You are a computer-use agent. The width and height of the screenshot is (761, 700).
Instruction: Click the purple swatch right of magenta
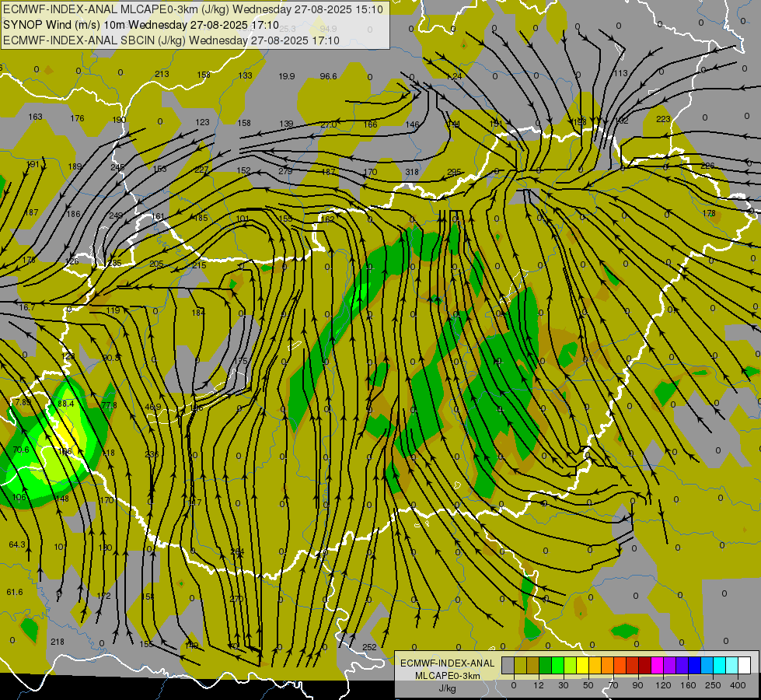tap(670, 665)
